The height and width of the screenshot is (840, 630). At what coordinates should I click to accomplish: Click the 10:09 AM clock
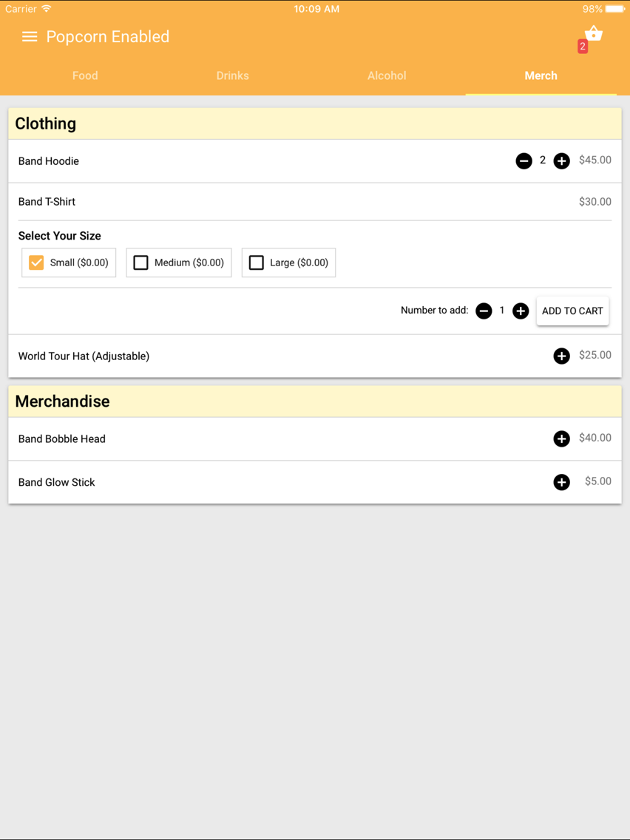[316, 9]
